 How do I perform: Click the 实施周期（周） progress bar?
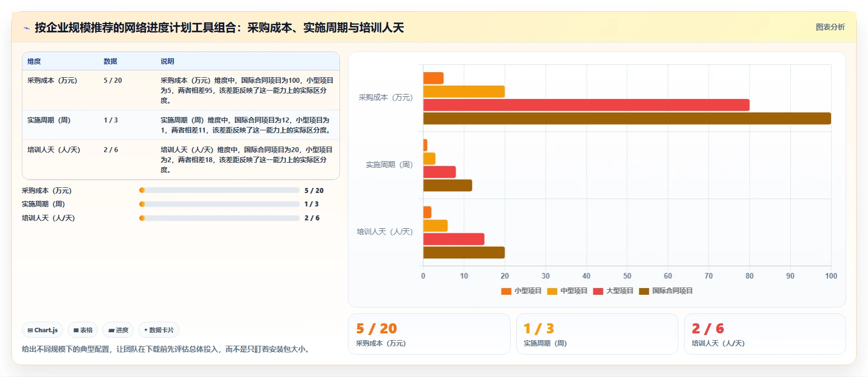pyautogui.click(x=219, y=204)
